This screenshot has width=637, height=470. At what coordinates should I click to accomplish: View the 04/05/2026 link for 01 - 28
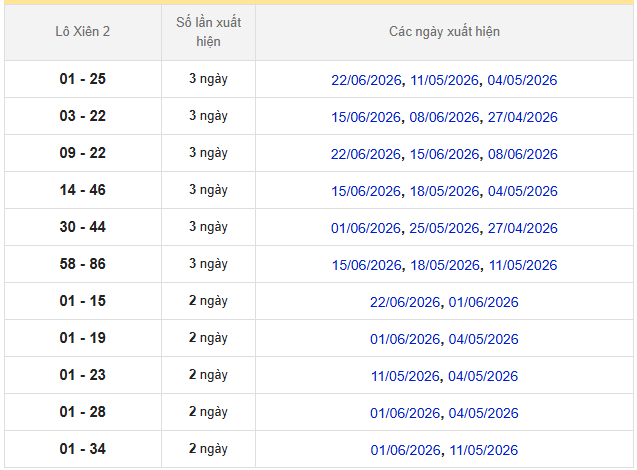click(483, 413)
